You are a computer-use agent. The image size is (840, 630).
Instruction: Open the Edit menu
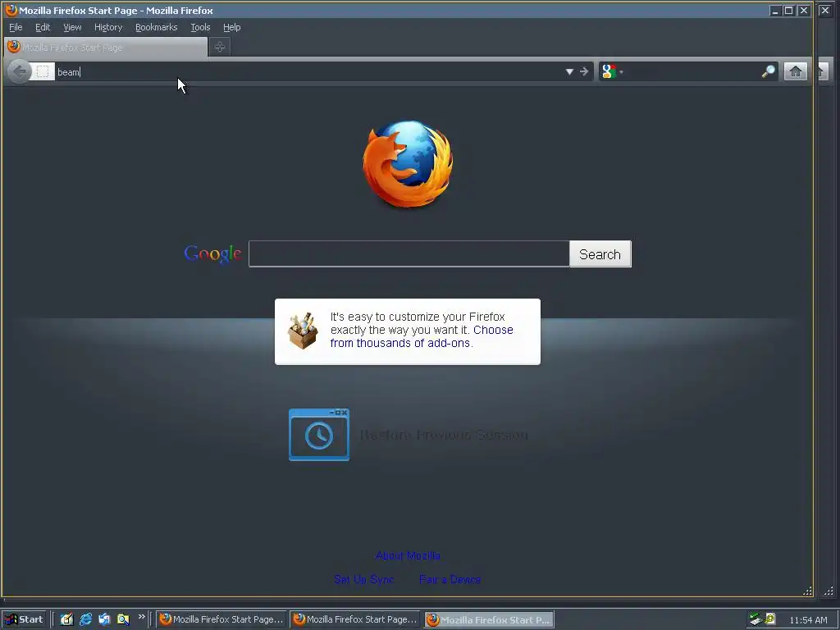pos(43,27)
